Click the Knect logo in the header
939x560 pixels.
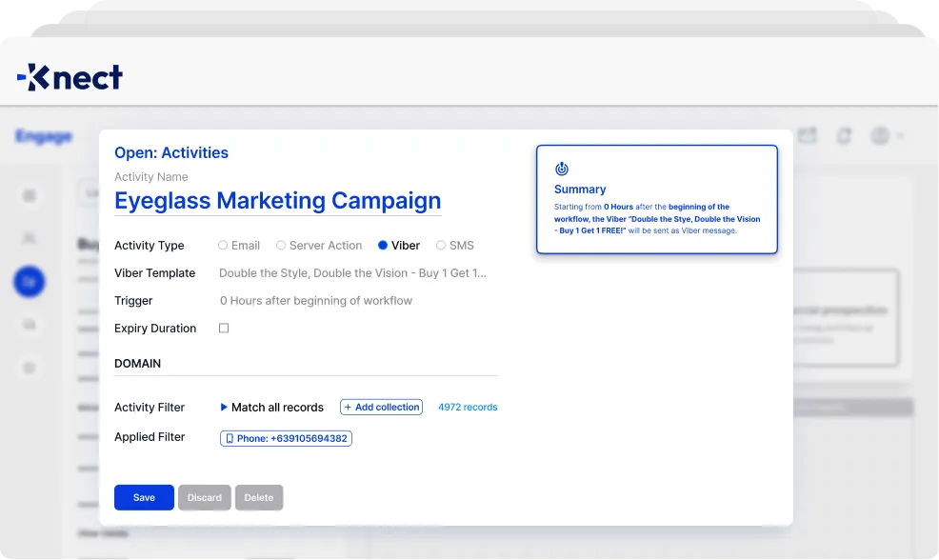(x=70, y=77)
